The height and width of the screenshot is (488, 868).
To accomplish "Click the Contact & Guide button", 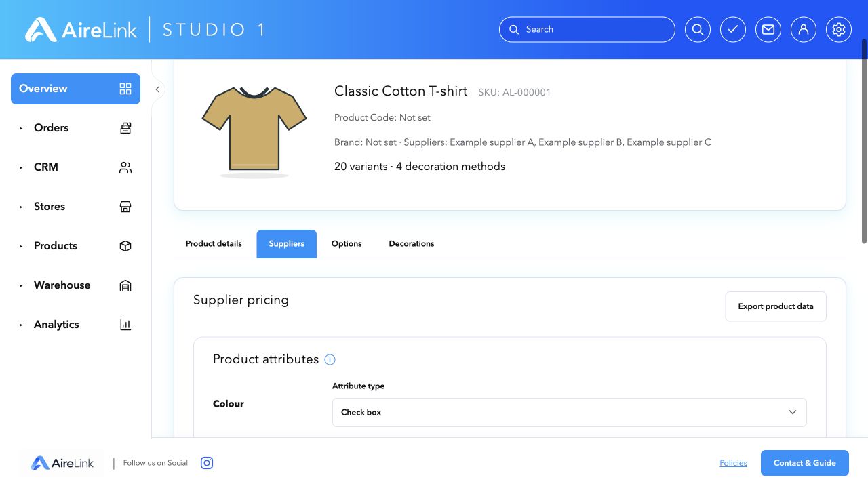I will pos(805,463).
